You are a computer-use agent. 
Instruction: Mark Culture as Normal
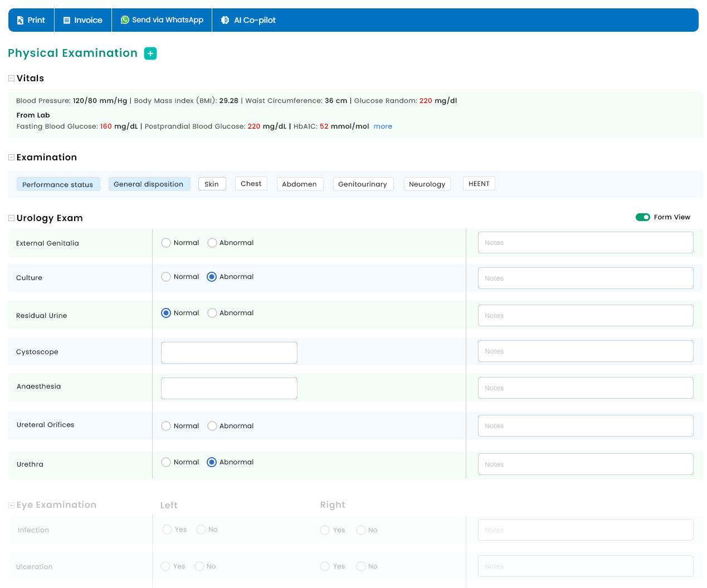coord(166,277)
